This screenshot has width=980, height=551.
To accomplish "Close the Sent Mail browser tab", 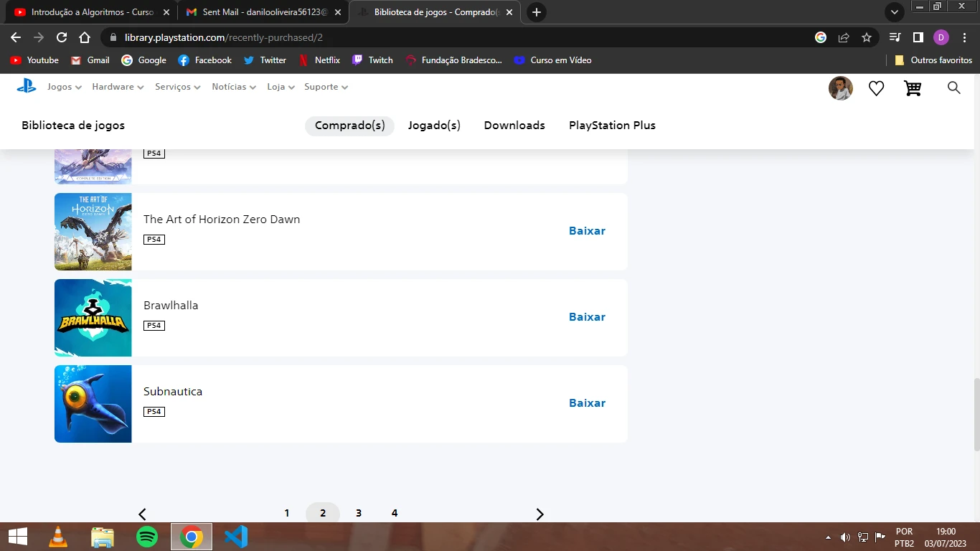I will 338,12.
